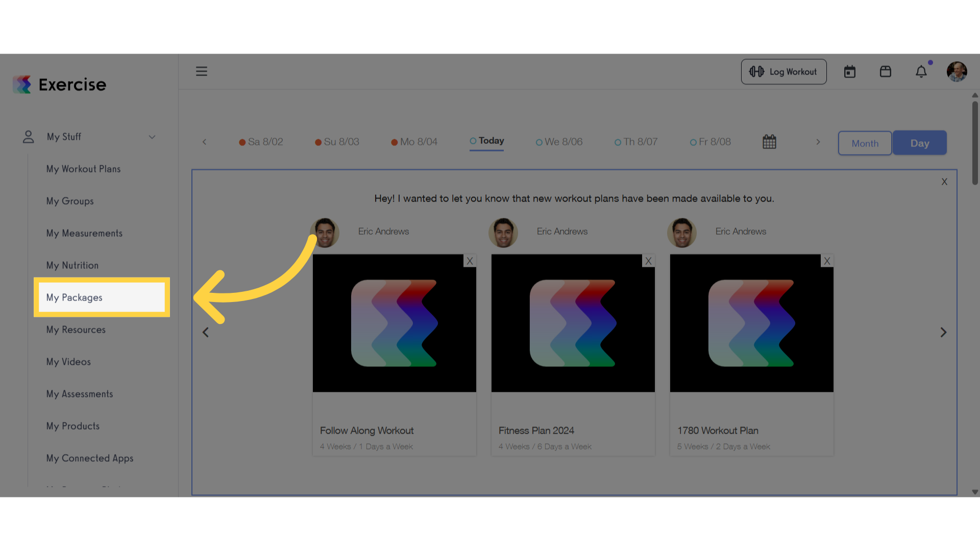This screenshot has width=980, height=551.
Task: Switch to Day view
Action: point(920,143)
